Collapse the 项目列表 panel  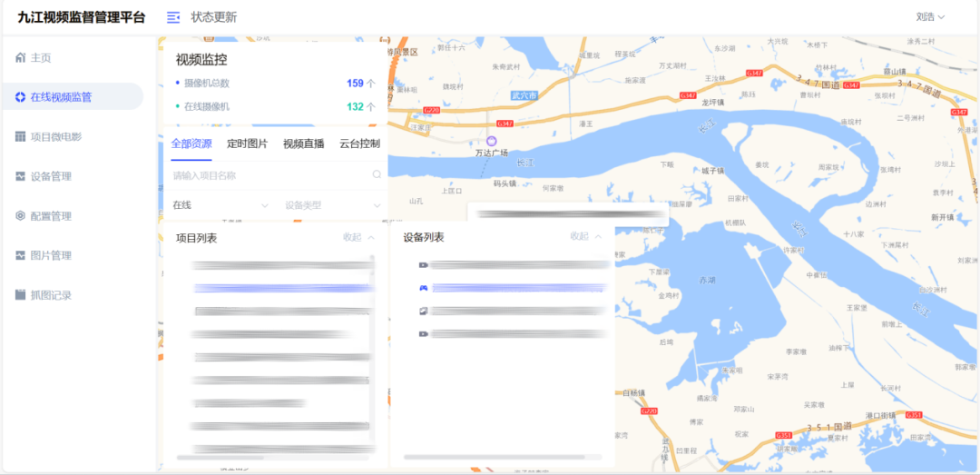[358, 237]
